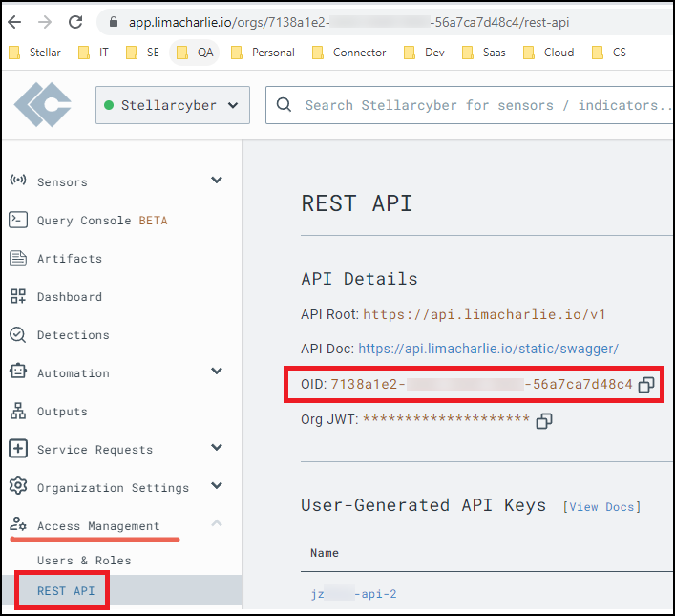This screenshot has height=616, width=675.
Task: Expand the Organization Settings chevron
Action: point(217,486)
